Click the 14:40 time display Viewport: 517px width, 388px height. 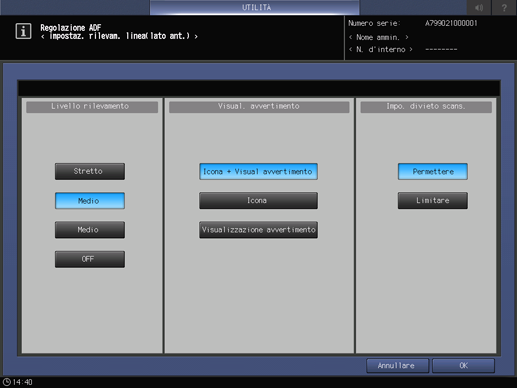[22, 382]
